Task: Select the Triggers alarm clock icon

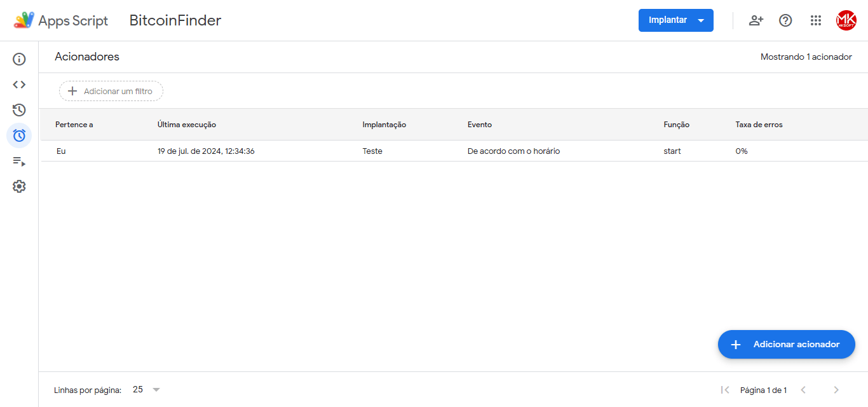Action: pos(19,135)
